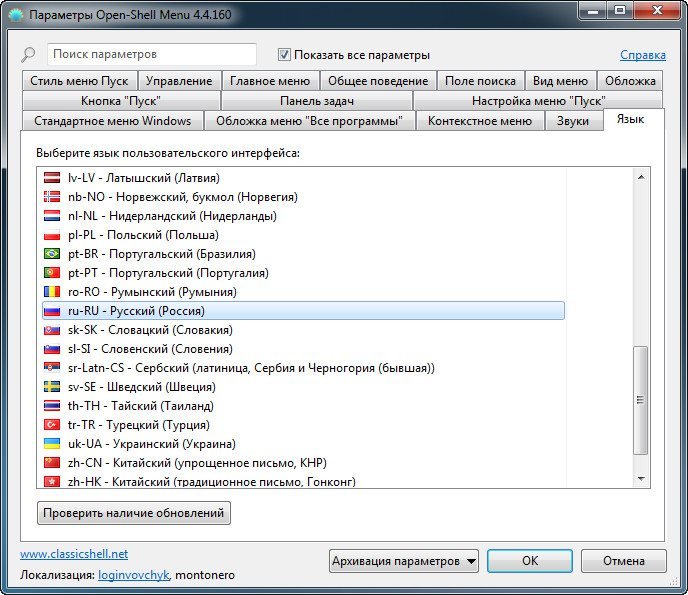Click the China flag icon
The width and height of the screenshot is (688, 595).
click(x=52, y=462)
